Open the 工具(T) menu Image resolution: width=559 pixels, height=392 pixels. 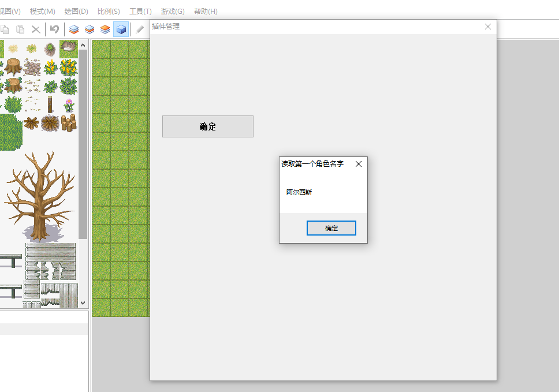[140, 12]
